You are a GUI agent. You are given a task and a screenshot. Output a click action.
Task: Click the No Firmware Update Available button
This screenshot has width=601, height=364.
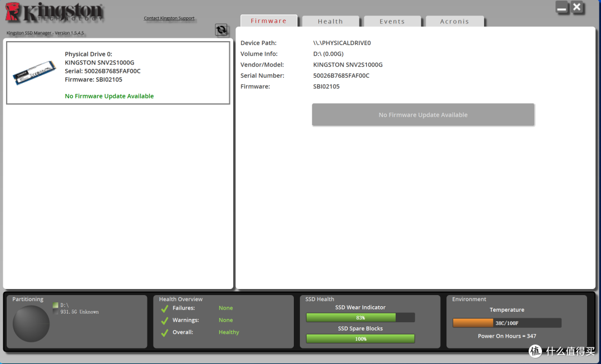pos(423,114)
